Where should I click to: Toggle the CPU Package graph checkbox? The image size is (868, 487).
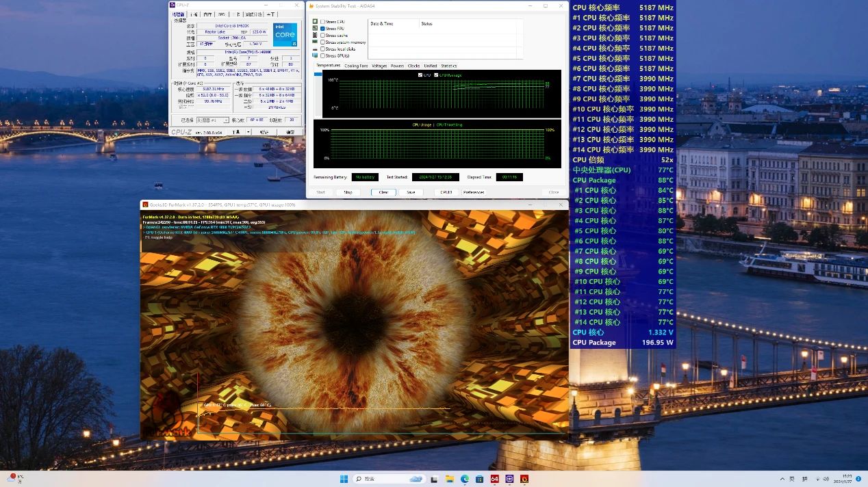click(436, 75)
